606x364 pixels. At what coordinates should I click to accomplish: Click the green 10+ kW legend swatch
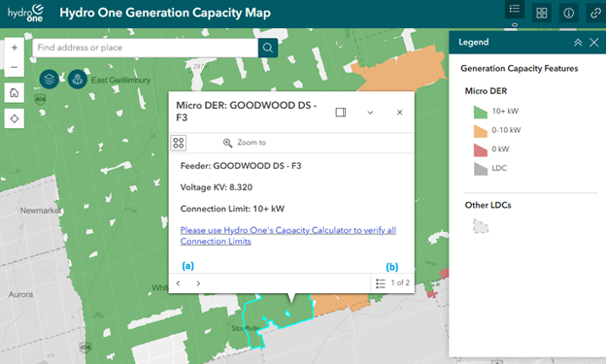pyautogui.click(x=481, y=112)
